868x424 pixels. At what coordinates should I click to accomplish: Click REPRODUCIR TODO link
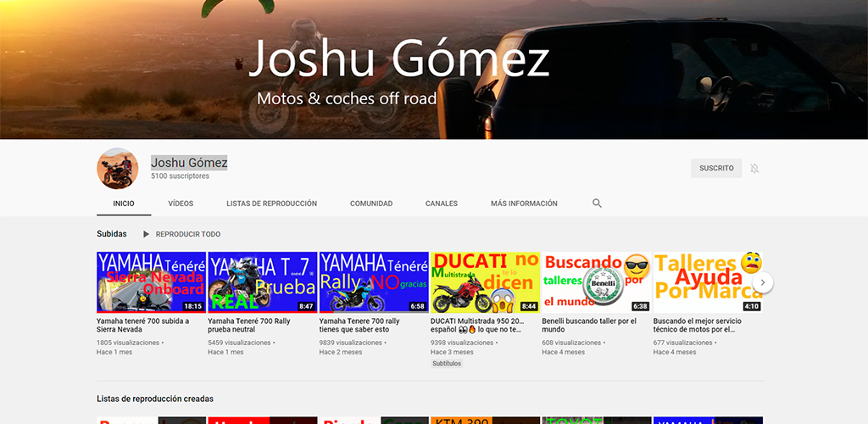tap(188, 234)
